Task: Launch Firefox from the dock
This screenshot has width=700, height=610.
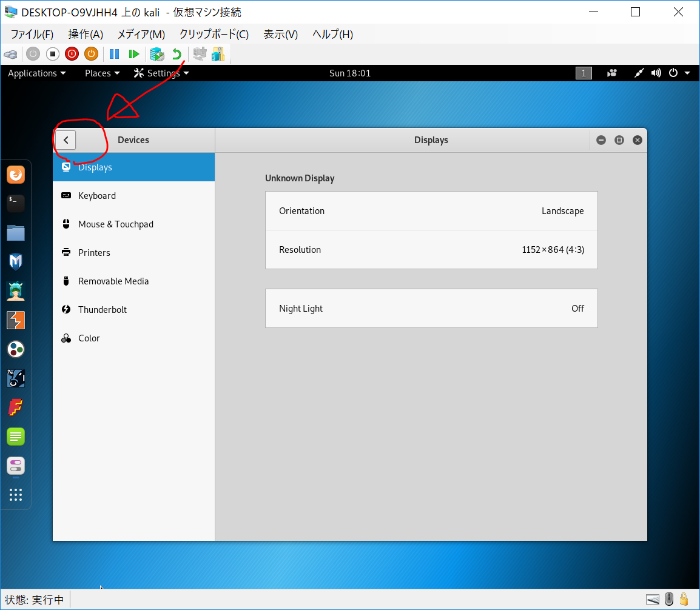Action: tap(16, 175)
